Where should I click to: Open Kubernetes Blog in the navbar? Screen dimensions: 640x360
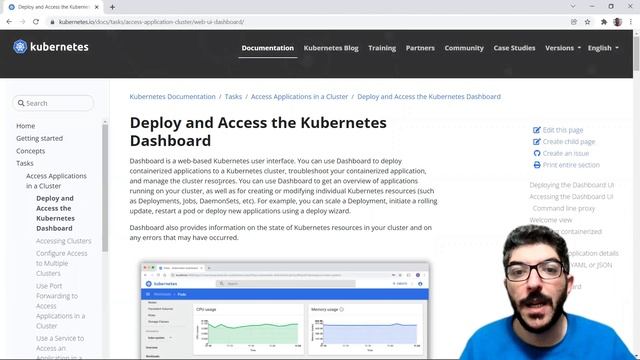(331, 48)
